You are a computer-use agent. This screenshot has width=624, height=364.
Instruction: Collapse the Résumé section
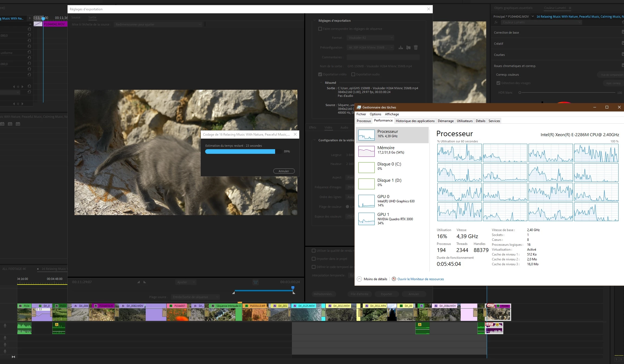[321, 83]
